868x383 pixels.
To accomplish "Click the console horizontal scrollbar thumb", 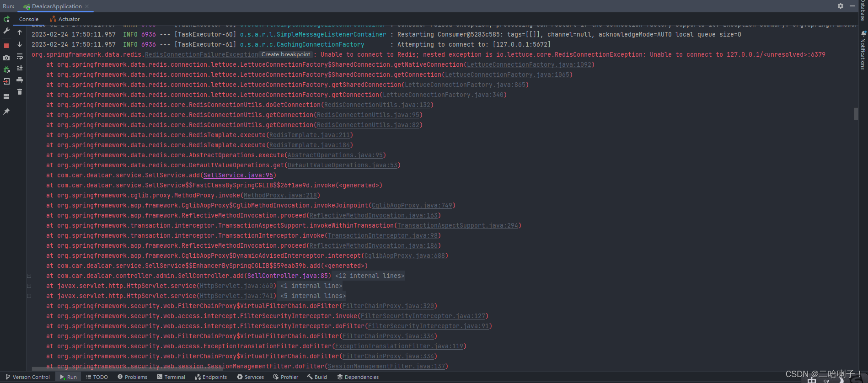I will (x=127, y=368).
